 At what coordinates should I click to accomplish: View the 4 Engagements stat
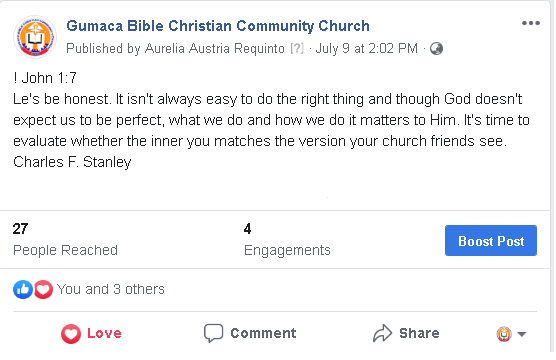point(287,239)
